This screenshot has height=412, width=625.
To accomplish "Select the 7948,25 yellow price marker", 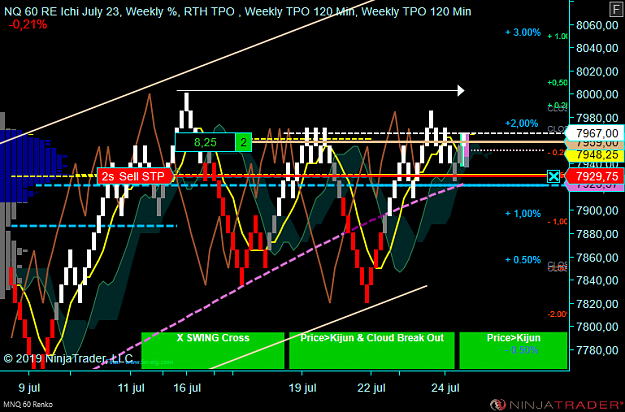I will click(x=596, y=155).
